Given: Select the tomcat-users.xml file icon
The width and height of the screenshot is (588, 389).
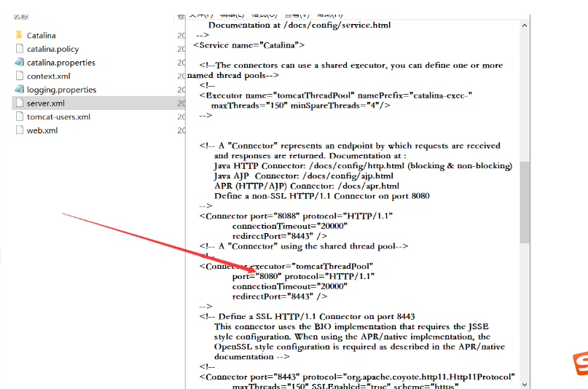Looking at the screenshot, I should coord(20,117).
